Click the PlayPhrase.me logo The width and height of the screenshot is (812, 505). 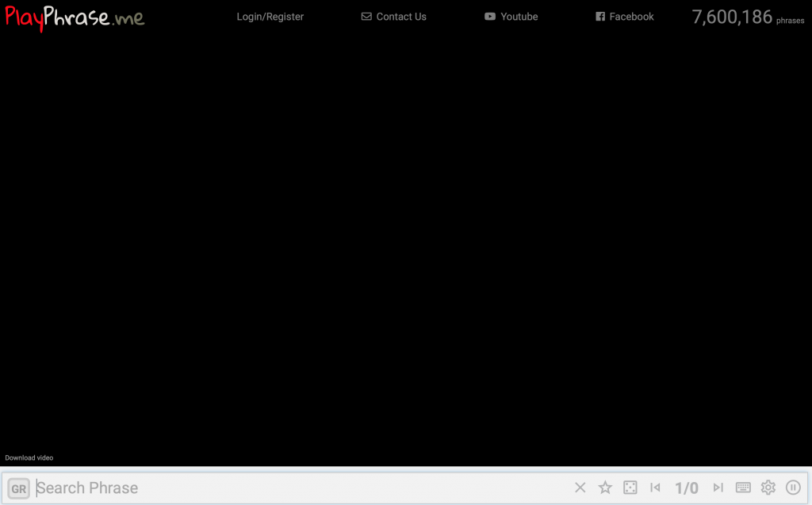point(75,17)
